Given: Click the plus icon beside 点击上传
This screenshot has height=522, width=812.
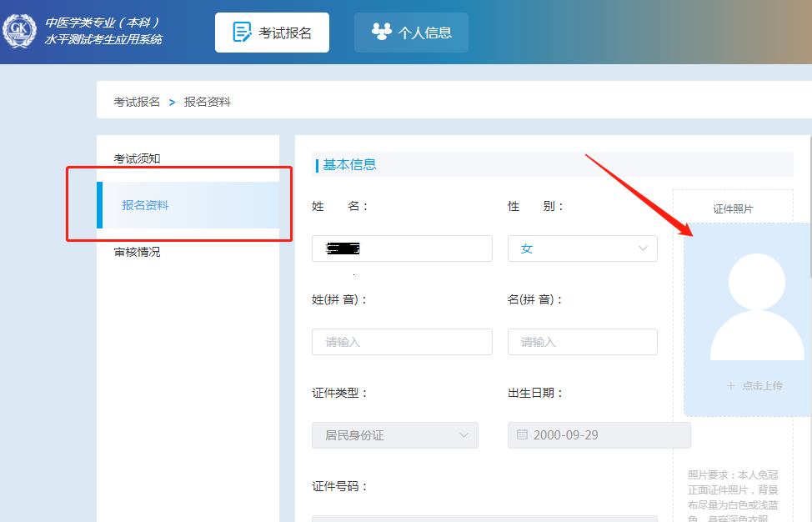Looking at the screenshot, I should coord(730,386).
